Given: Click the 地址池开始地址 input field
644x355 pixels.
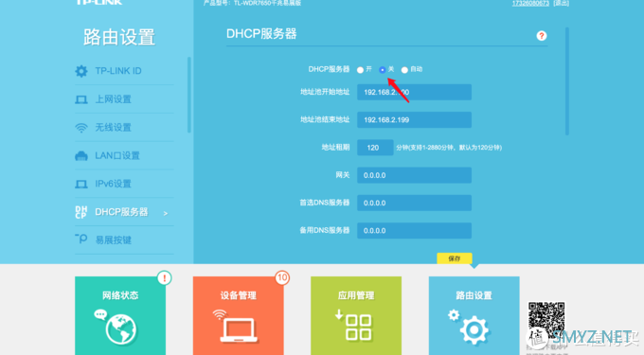Looking at the screenshot, I should [414, 93].
